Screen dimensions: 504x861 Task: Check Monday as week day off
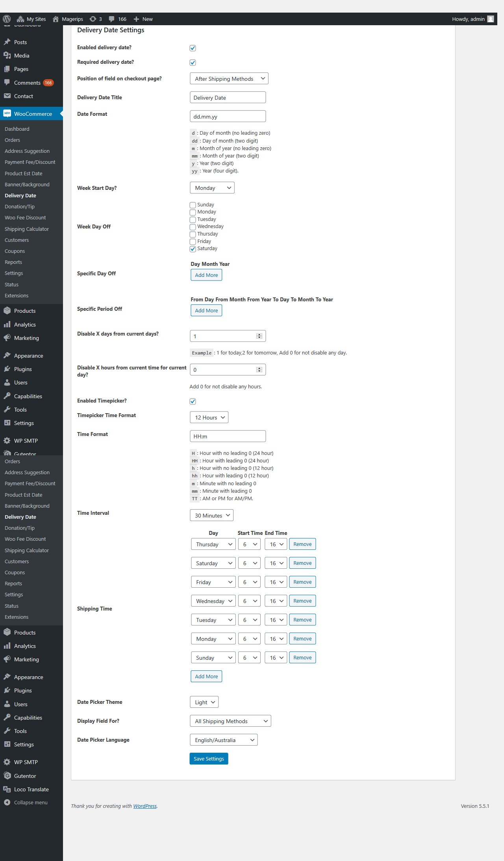click(193, 212)
